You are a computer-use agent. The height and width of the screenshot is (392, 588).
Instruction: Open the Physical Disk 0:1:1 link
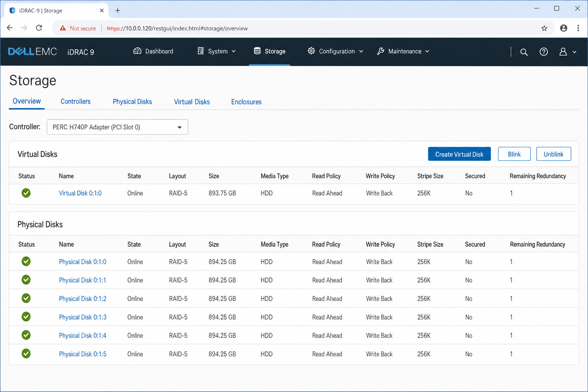pyautogui.click(x=82, y=280)
